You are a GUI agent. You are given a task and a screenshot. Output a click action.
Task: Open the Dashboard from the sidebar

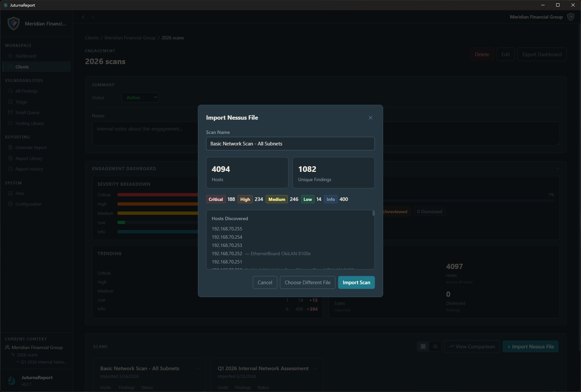coord(25,56)
